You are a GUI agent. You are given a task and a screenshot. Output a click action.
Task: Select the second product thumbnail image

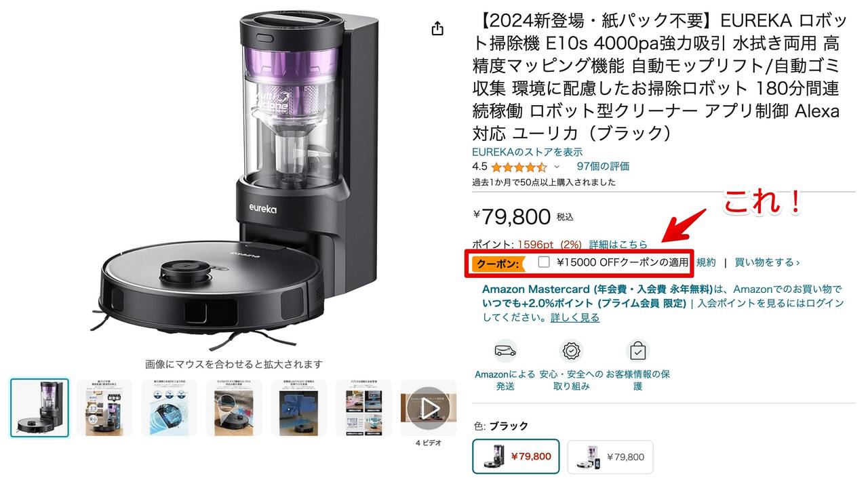coord(104,408)
